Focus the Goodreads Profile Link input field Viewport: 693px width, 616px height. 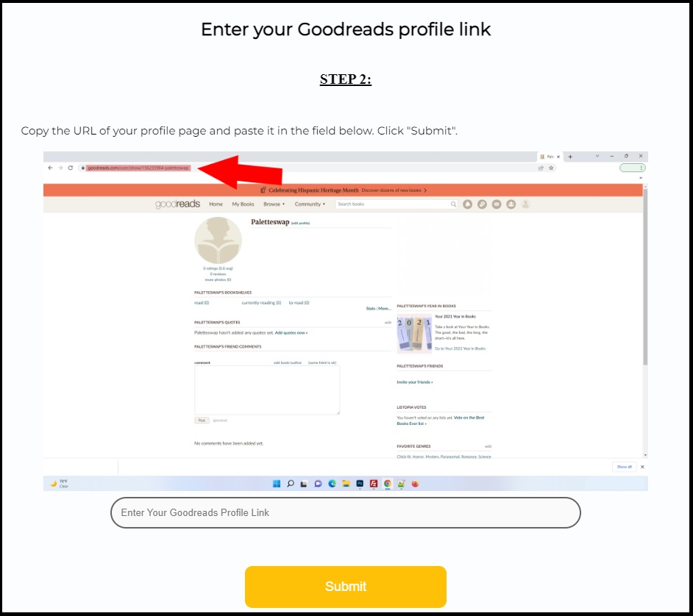click(x=346, y=512)
